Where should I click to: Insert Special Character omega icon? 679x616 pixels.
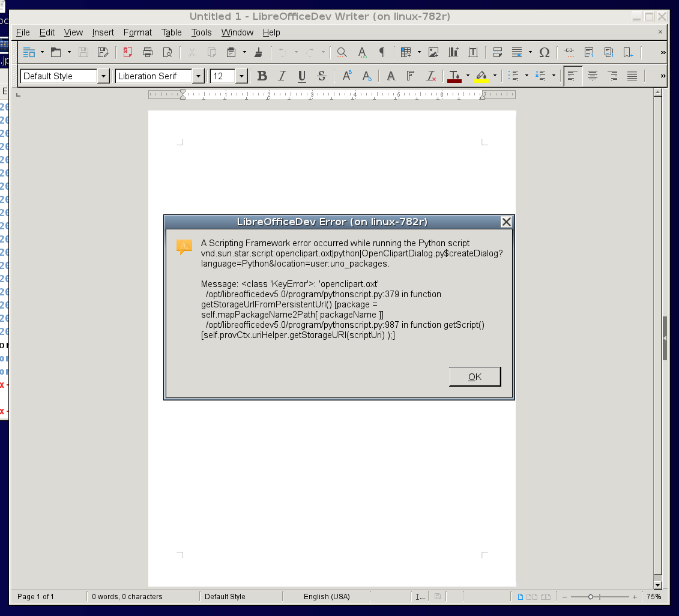point(545,52)
